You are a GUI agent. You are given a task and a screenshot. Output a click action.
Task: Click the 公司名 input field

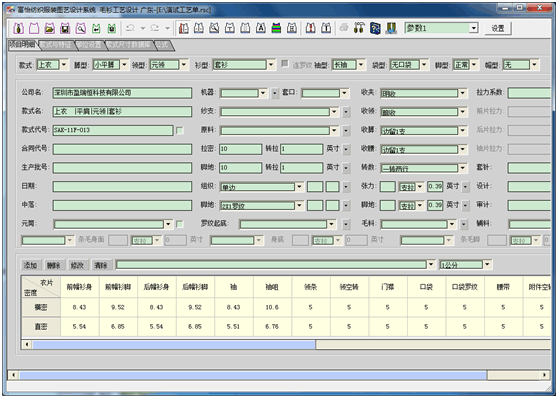coord(122,93)
